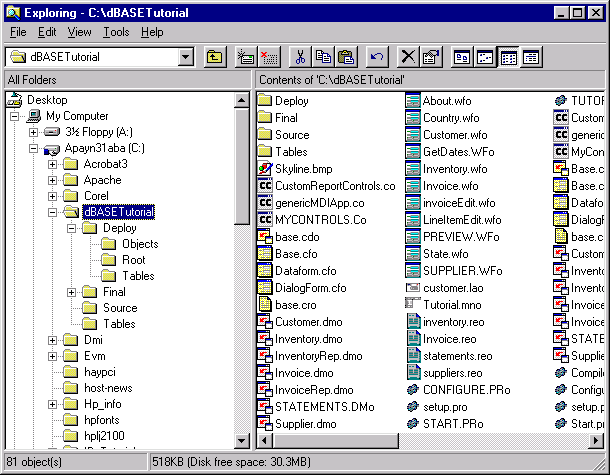The width and height of the screenshot is (610, 475).
Task: Select the host-news folder in tree
Action: pyautogui.click(x=108, y=388)
